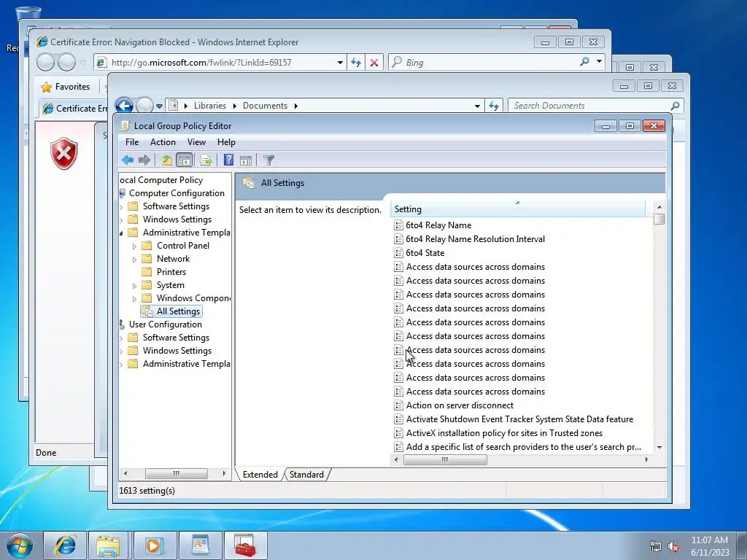Open Internet Explorer from the taskbar
The width and height of the screenshot is (747, 560).
pos(65,545)
